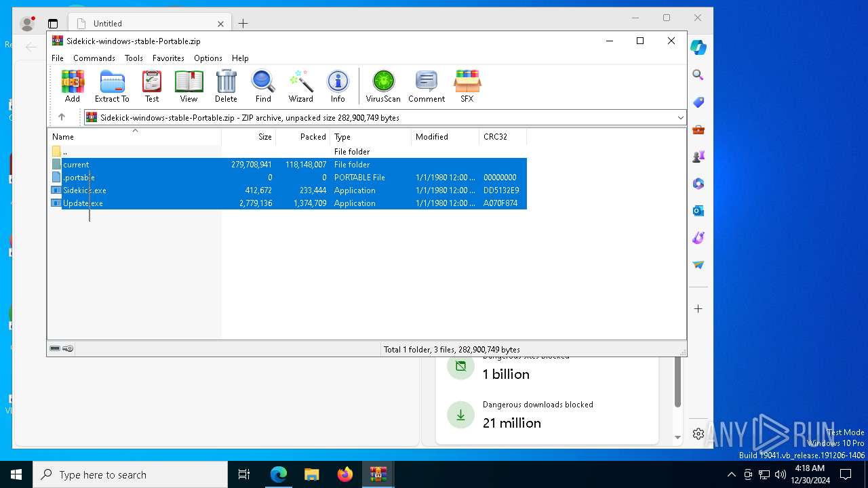The height and width of the screenshot is (488, 868).
Task: Select the '.portable' file row
Action: pyautogui.click(x=288, y=178)
